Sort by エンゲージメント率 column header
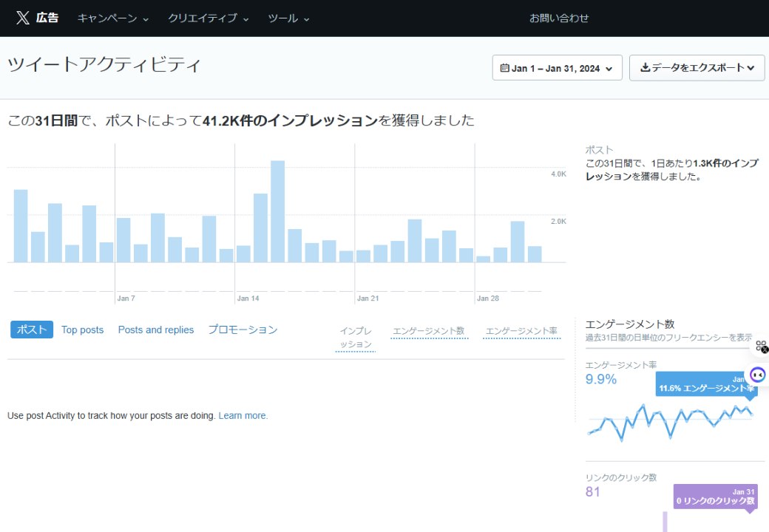 tap(521, 331)
